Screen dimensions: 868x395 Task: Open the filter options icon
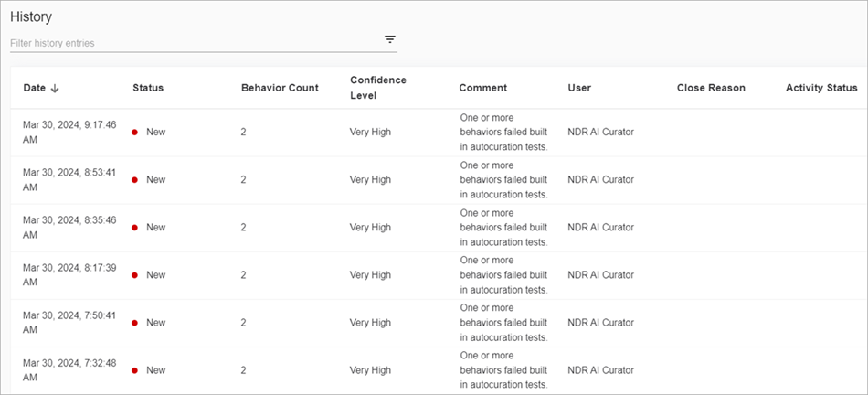click(x=390, y=39)
